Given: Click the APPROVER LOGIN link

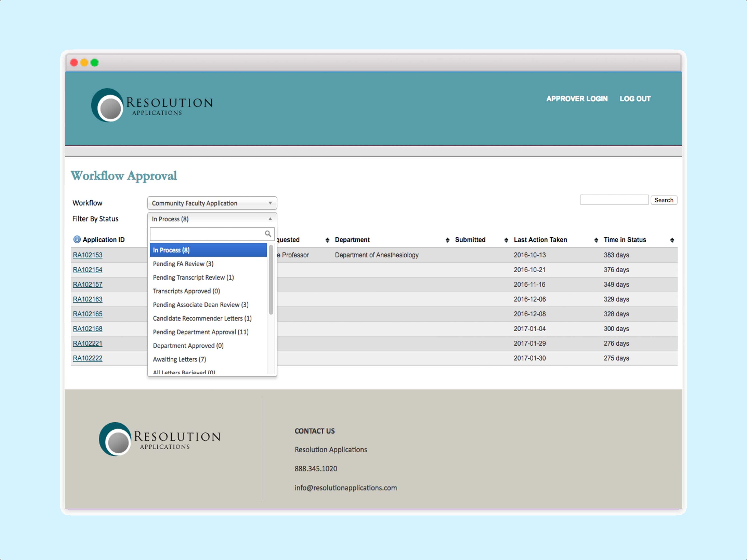Looking at the screenshot, I should [577, 99].
